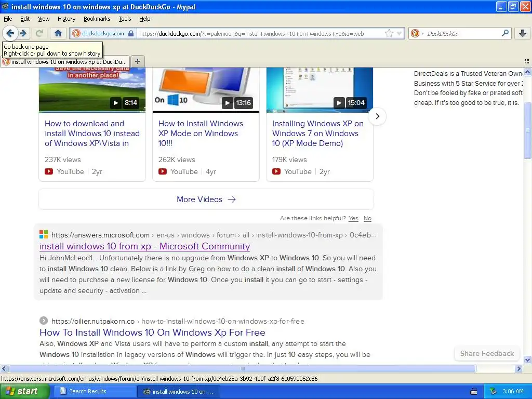This screenshot has width=532, height=399.
Task: Reload the page with the refresh icon
Action: click(39, 33)
